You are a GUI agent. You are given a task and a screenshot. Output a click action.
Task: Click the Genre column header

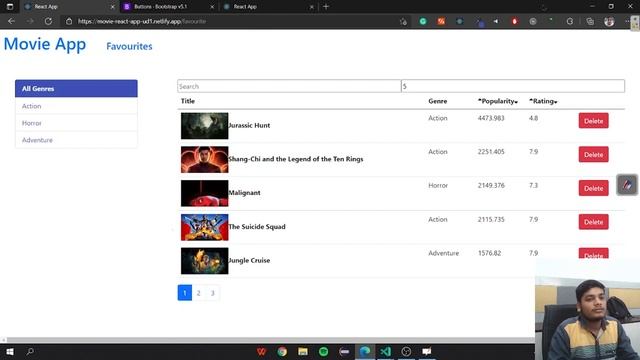point(438,101)
